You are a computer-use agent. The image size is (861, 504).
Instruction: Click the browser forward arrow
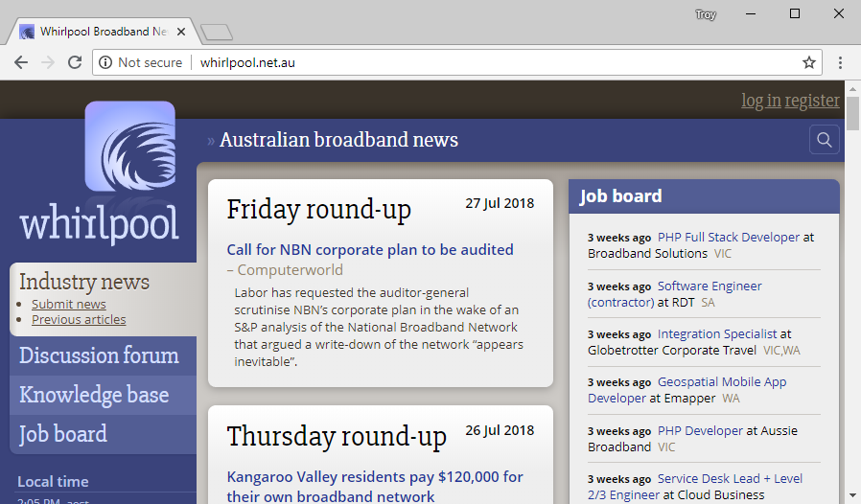[x=48, y=62]
